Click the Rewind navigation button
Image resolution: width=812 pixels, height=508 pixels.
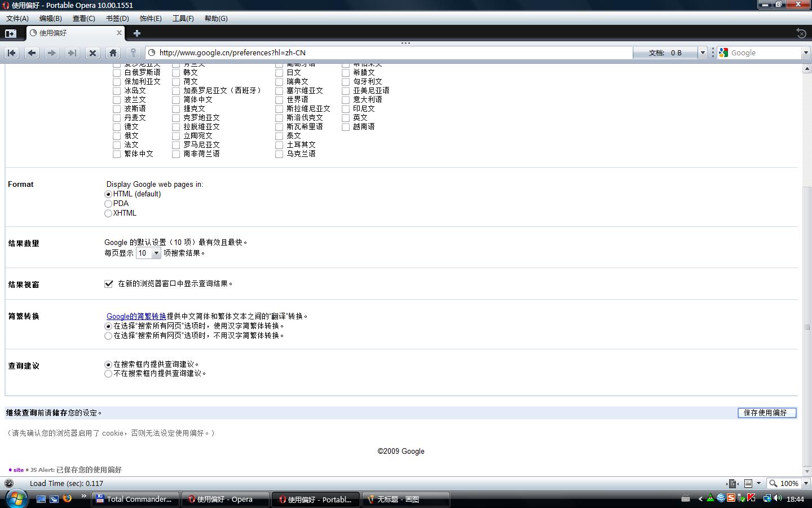12,52
